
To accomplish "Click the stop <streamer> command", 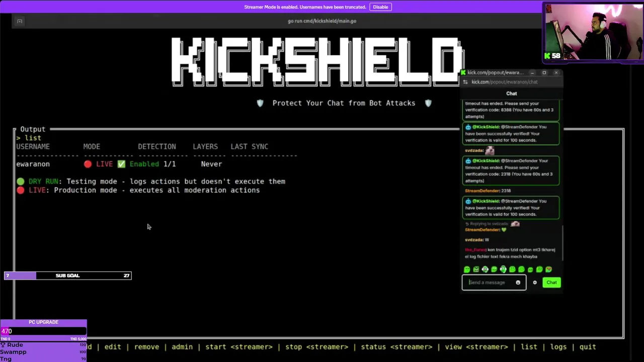I will [x=316, y=347].
